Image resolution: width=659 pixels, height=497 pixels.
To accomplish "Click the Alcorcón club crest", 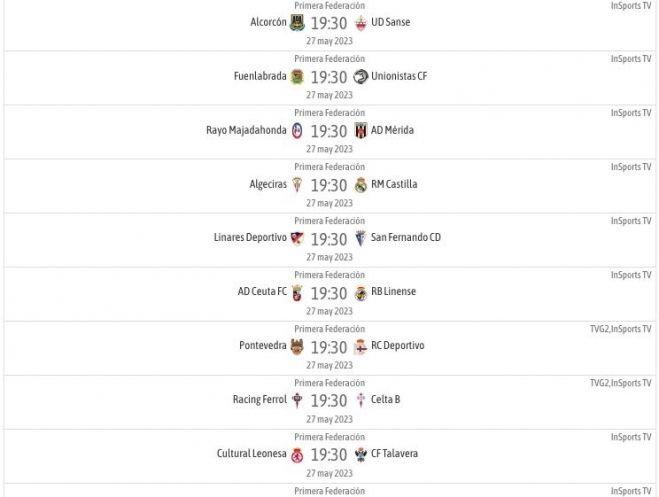I will tap(297, 23).
